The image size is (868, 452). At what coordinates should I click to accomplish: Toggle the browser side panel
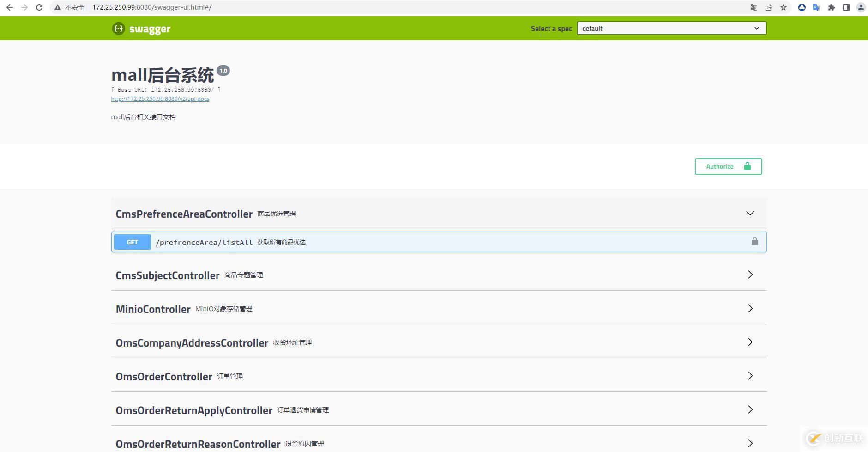[x=846, y=7]
